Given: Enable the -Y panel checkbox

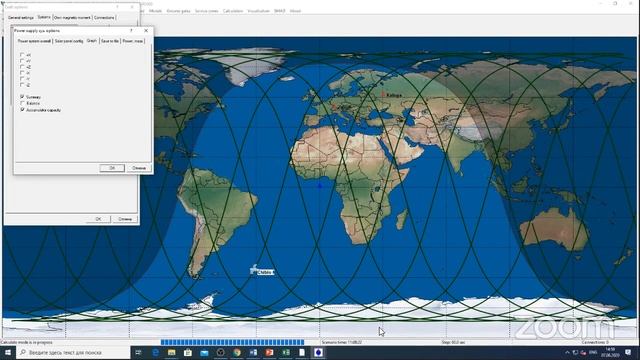Looking at the screenshot, I should pyautogui.click(x=22, y=79).
